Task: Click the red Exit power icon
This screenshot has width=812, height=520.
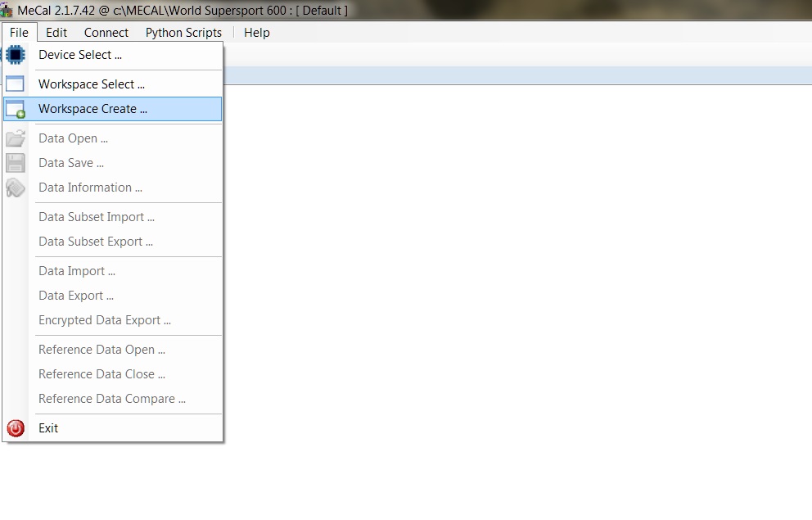Action: click(x=16, y=428)
